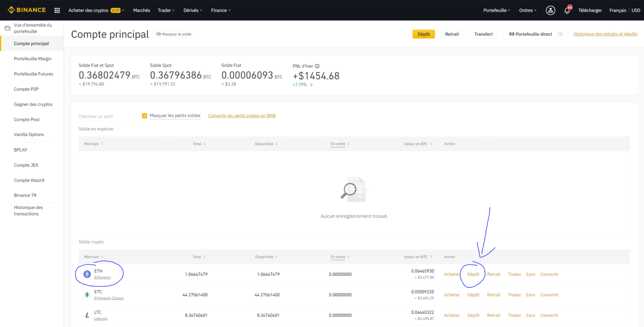Click the Portefeuille direct button

click(530, 34)
